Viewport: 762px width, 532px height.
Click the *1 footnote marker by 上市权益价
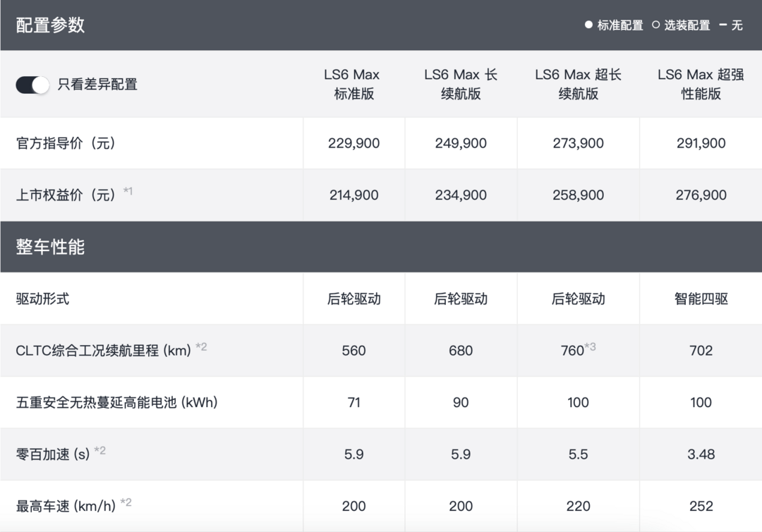click(128, 191)
